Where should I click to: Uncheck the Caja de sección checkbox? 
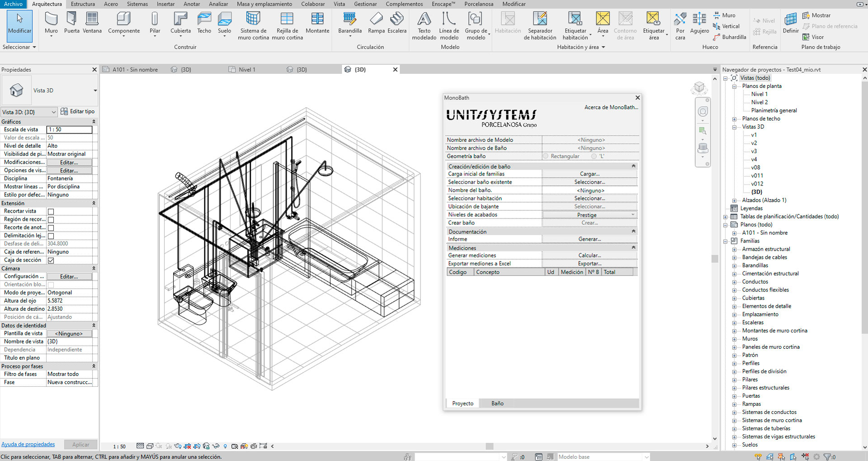(51, 260)
